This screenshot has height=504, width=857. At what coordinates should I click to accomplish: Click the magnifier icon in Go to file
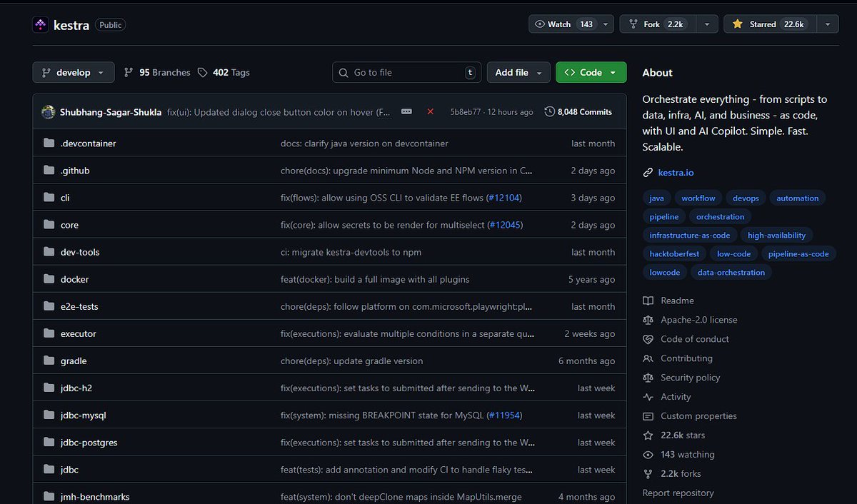(x=344, y=73)
